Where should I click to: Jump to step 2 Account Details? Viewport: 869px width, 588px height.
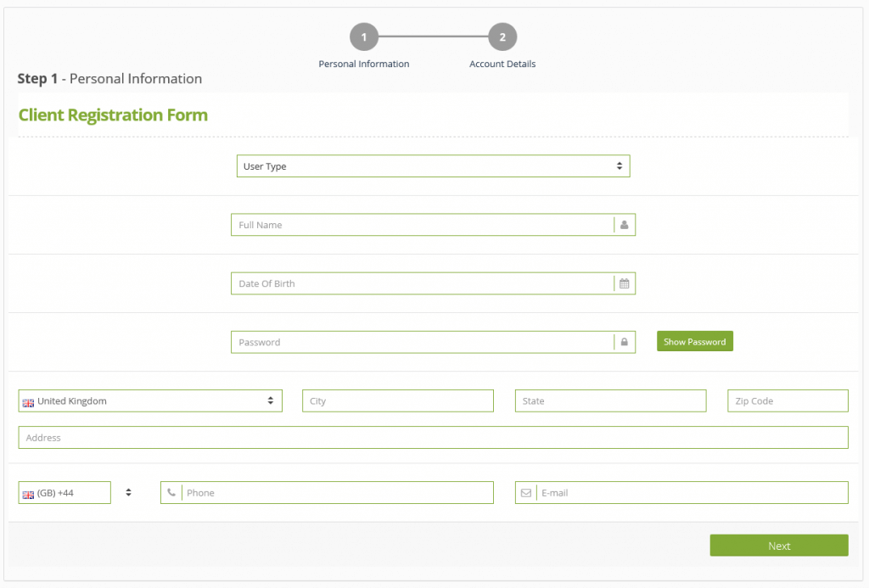[x=502, y=37]
